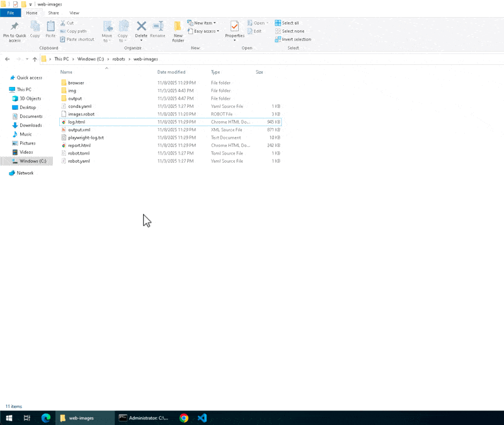This screenshot has width=504, height=425.
Task: Open Visual Studio Code from the taskbar
Action: click(202, 417)
